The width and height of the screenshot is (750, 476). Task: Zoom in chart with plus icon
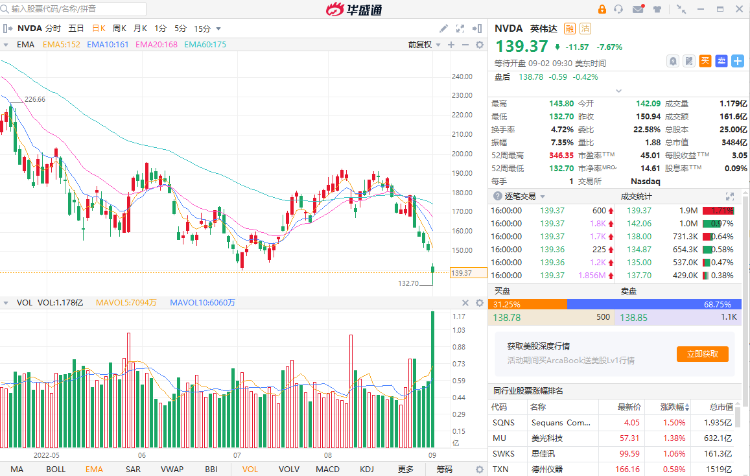[451, 44]
